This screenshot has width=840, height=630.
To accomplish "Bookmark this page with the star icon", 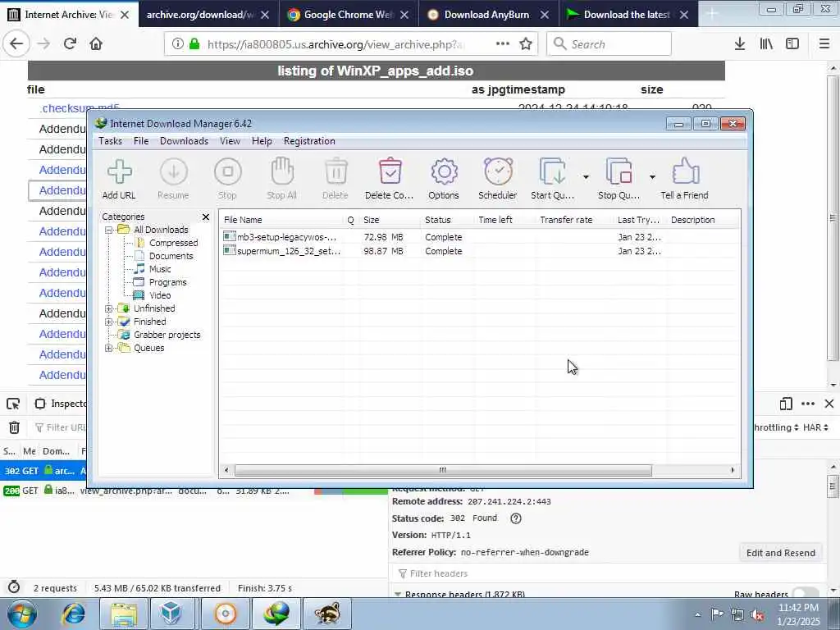I will point(526,44).
